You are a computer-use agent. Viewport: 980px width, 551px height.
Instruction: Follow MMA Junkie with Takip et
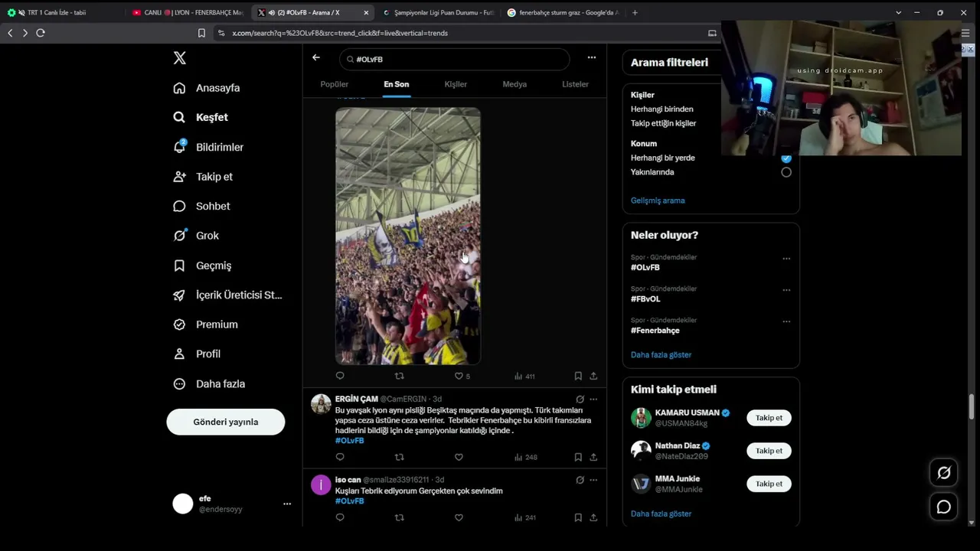(x=769, y=484)
